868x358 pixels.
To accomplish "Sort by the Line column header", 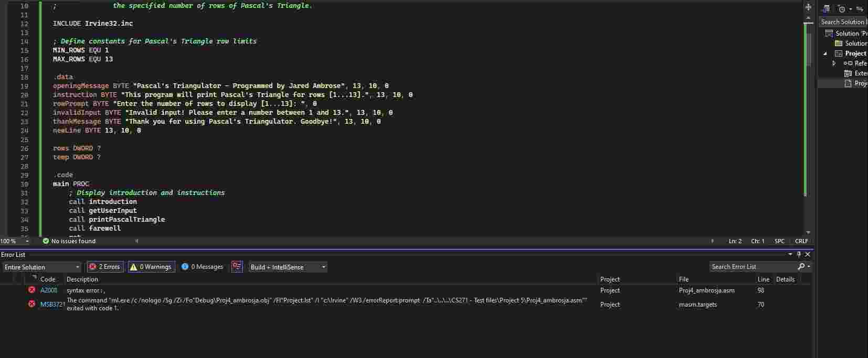I will click(764, 279).
